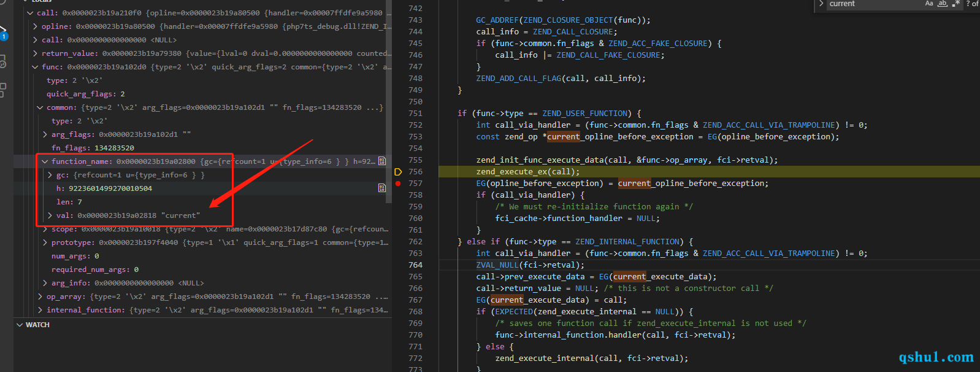Select 'num_args: 0' variable row
The image size is (980, 372).
(x=202, y=256)
